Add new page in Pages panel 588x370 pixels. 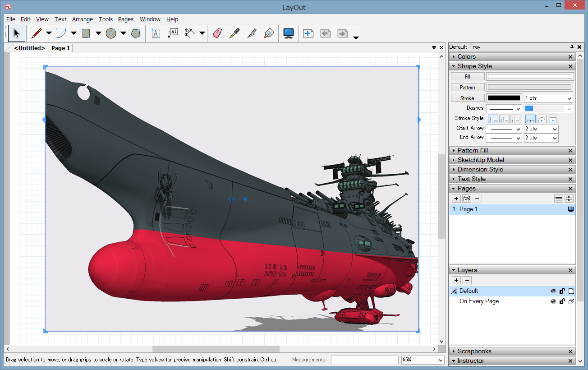456,199
